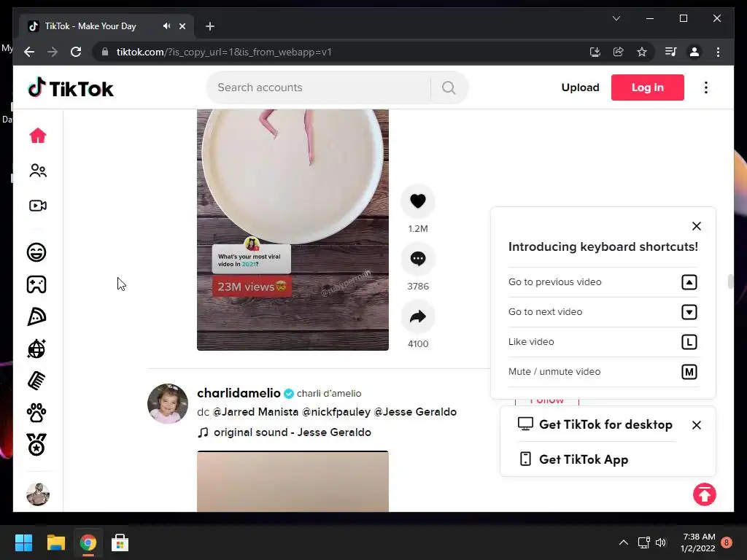The image size is (747, 560).
Task: Select the Gaming controller category icon
Action: [36, 284]
